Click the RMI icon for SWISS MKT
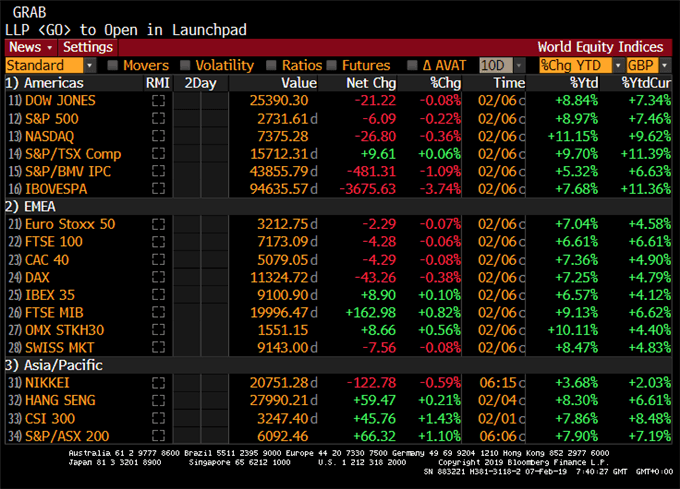The image size is (680, 489). tap(158, 347)
